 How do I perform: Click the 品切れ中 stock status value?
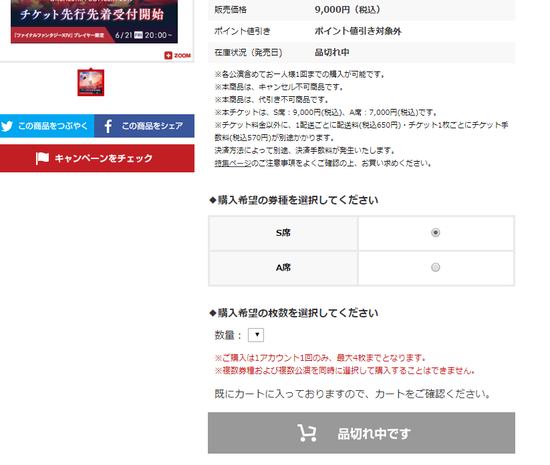point(332,52)
